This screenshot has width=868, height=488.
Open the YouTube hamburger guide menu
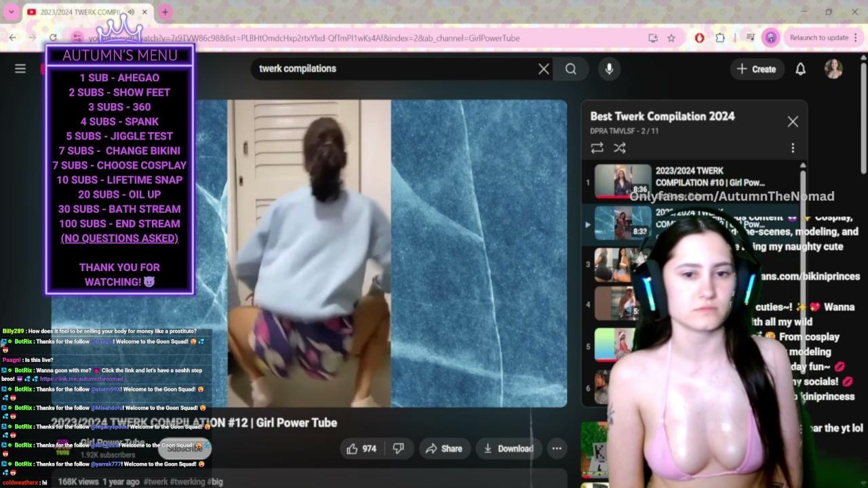pyautogui.click(x=20, y=68)
